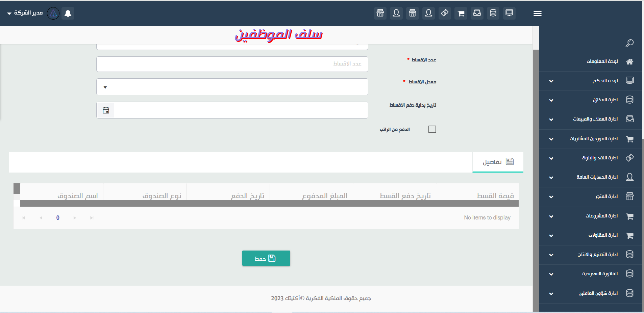644x313 pixels.
Task: Click the database icon in top toolbar
Action: (x=493, y=13)
